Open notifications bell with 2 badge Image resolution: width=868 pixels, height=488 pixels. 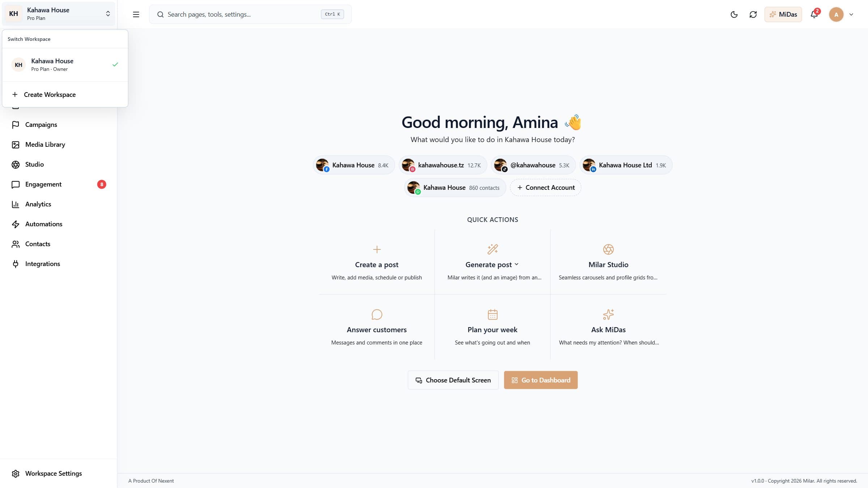(814, 14)
